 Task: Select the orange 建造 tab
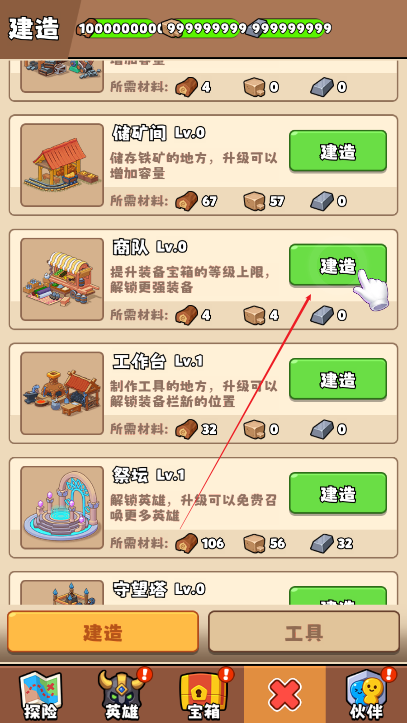point(103,632)
